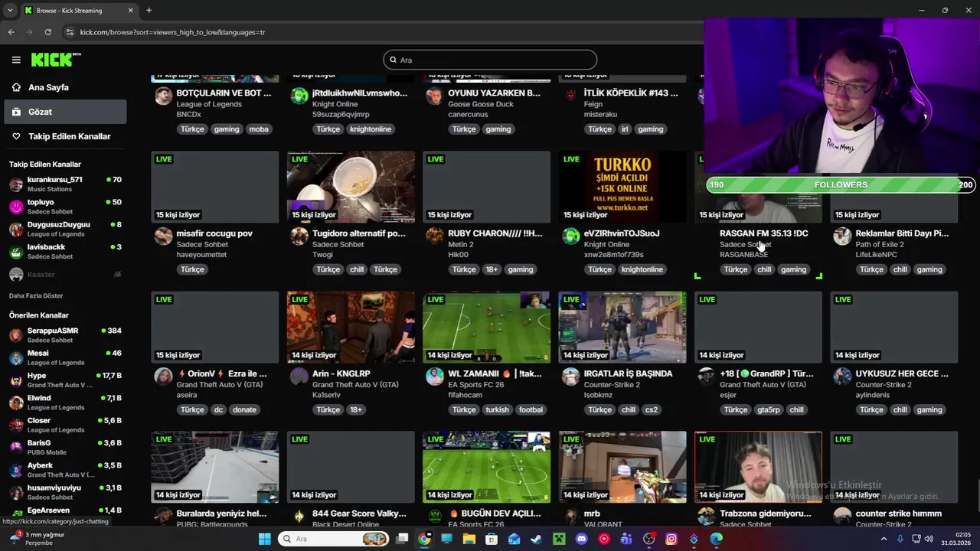Go back with browser back arrow
The width and height of the screenshot is (980, 551).
pyautogui.click(x=11, y=32)
